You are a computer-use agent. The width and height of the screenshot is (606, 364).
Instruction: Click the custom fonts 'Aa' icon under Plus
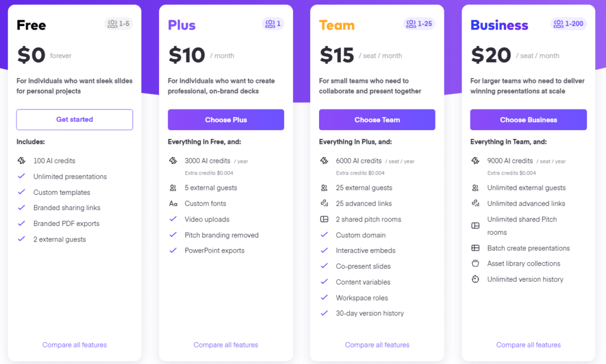[173, 204]
